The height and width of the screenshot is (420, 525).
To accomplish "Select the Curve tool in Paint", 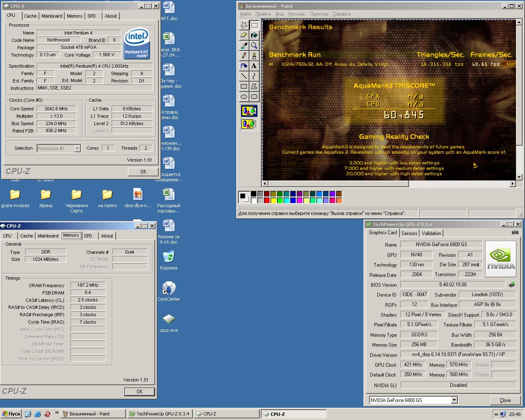I will pyautogui.click(x=254, y=76).
